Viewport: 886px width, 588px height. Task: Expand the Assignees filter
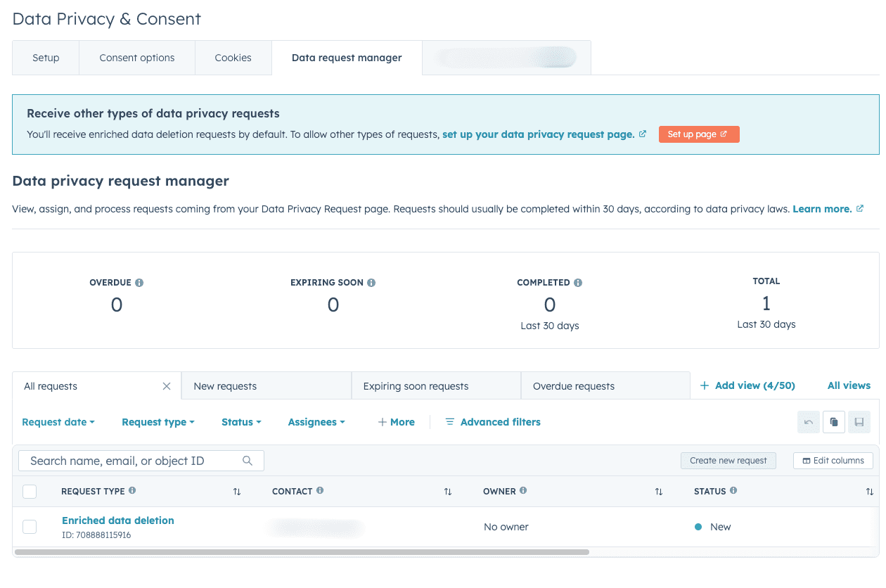click(x=316, y=421)
